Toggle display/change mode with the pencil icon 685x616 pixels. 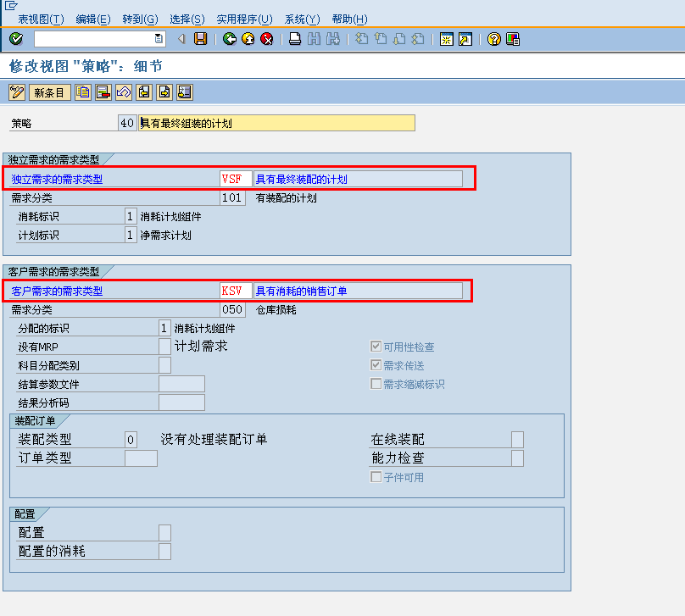17,92
